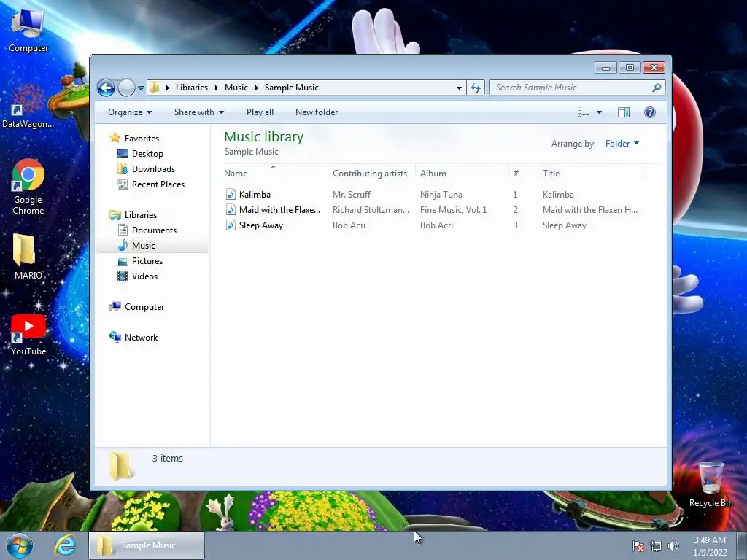
Task: Click Sample Music taskbar button
Action: coord(147,545)
